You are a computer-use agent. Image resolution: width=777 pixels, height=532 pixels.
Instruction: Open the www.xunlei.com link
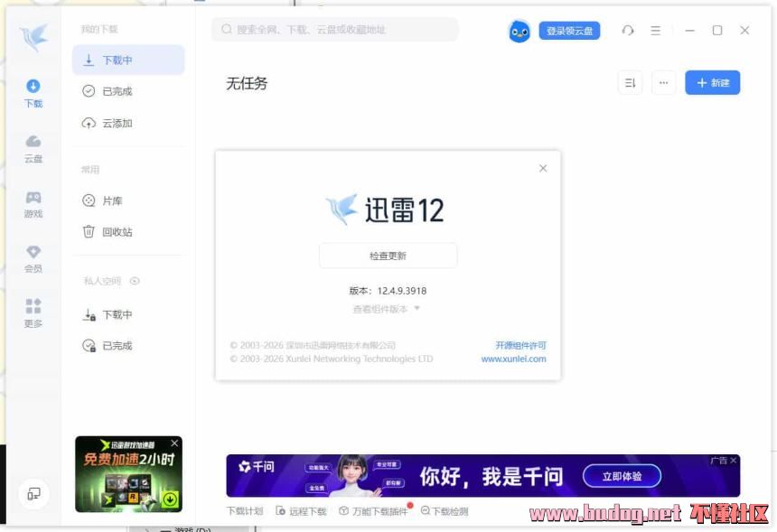click(x=513, y=359)
